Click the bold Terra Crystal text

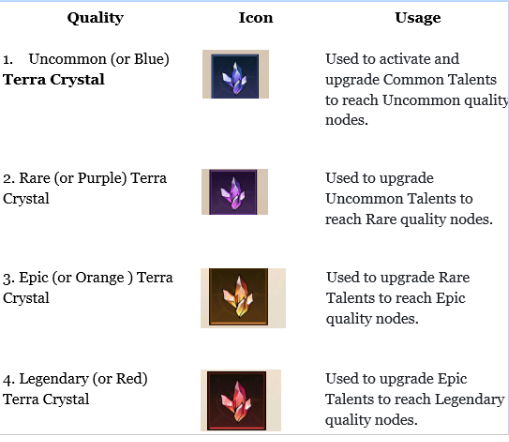pos(54,80)
